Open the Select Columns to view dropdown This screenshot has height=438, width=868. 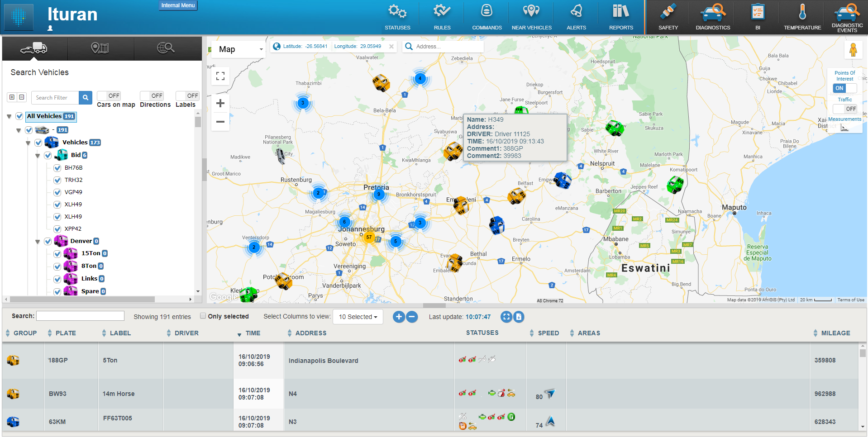(358, 317)
